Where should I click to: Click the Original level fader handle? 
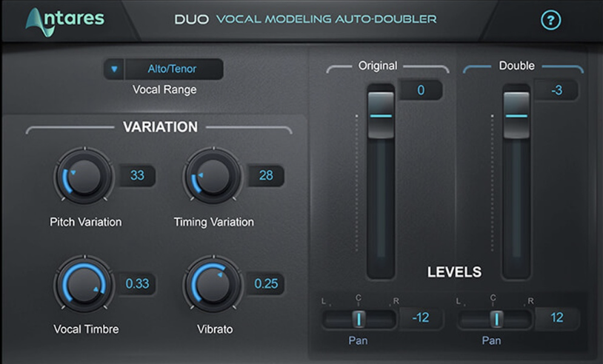point(381,115)
